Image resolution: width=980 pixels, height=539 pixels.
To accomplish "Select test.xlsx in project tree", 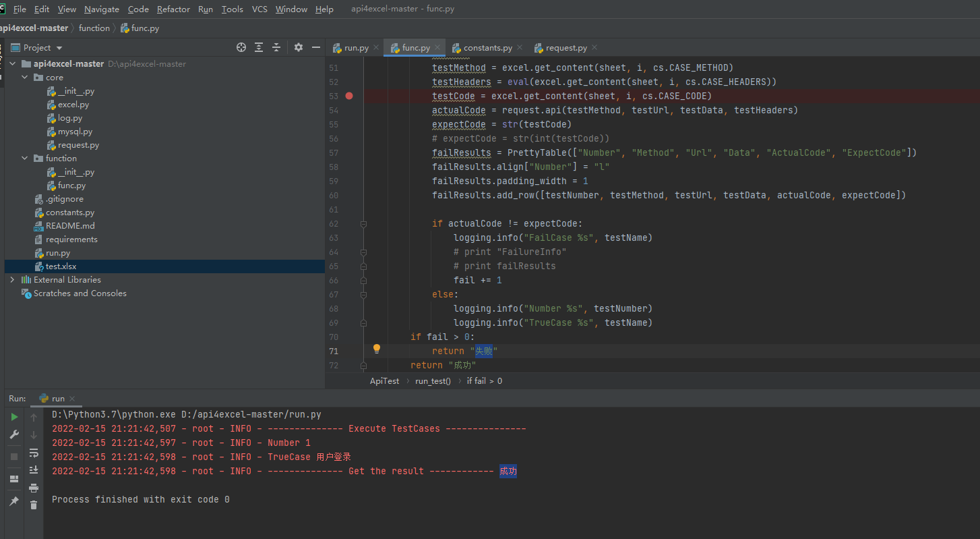I will (61, 266).
